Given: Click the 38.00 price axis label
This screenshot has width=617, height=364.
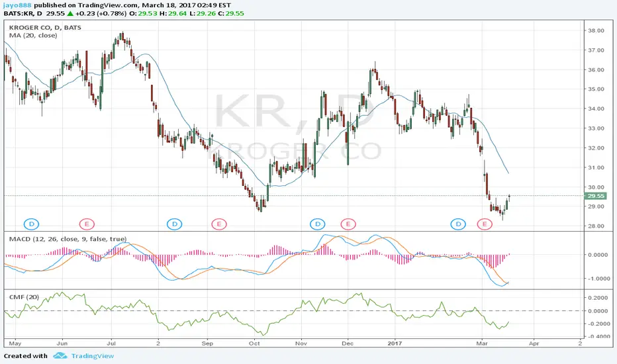Looking at the screenshot, I should coord(596,30).
